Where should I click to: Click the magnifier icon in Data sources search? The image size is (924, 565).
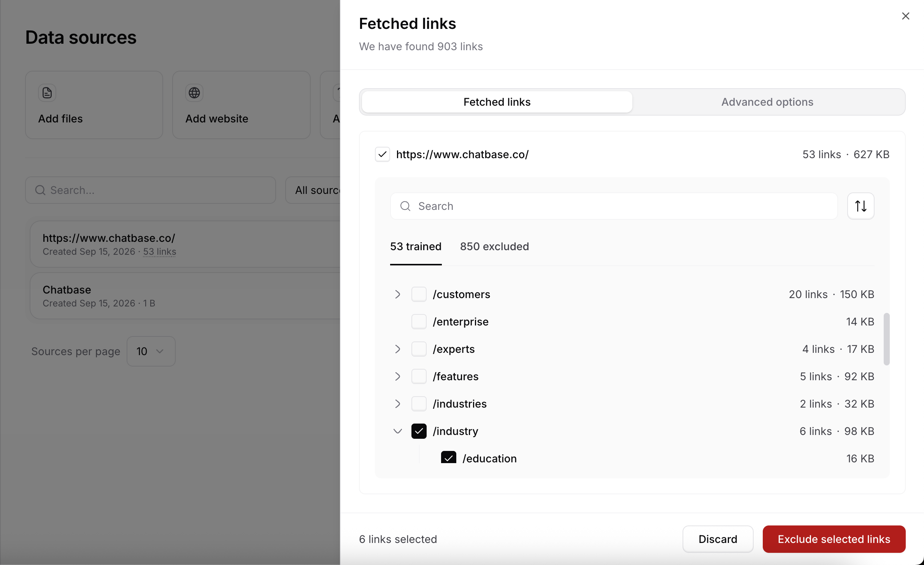click(40, 190)
